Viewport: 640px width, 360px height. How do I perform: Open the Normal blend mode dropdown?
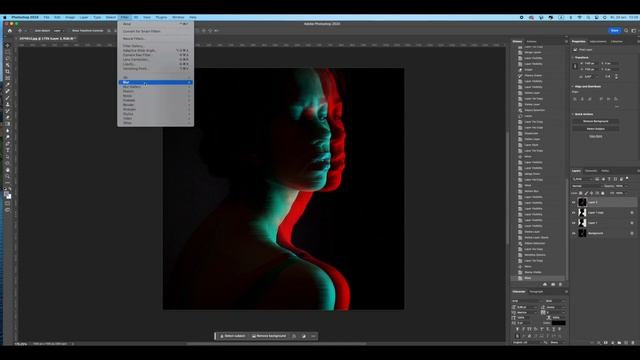(587, 186)
